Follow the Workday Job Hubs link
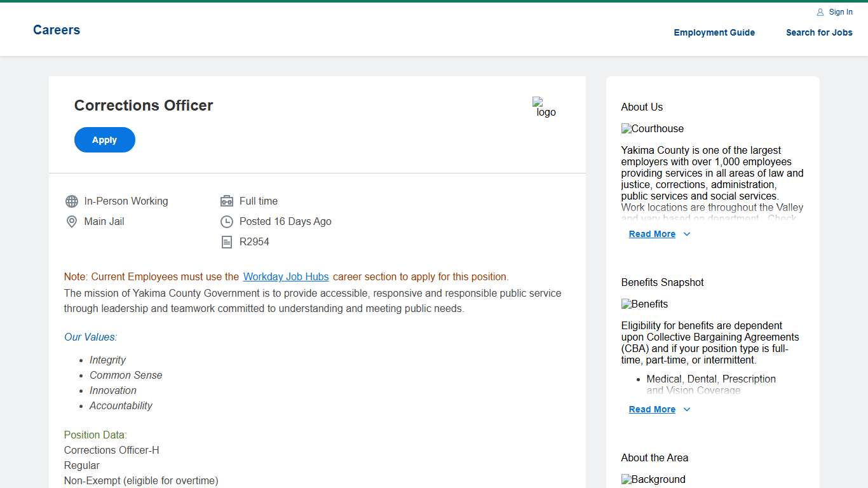The image size is (868, 488). (x=286, y=277)
